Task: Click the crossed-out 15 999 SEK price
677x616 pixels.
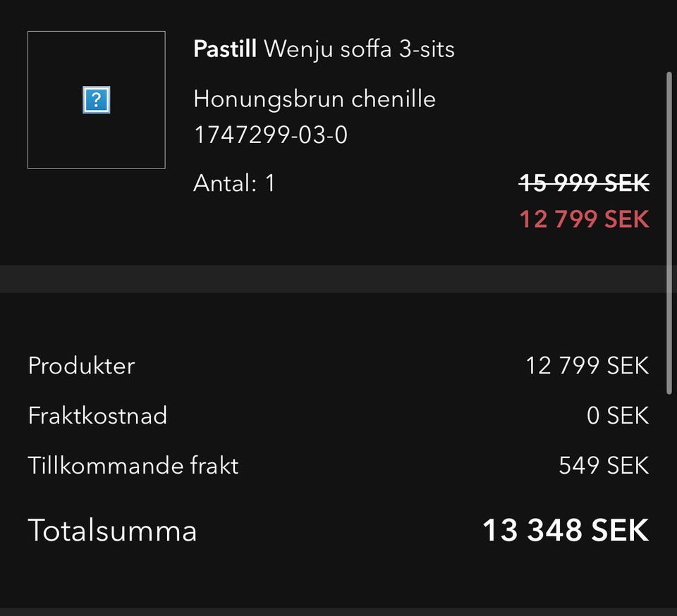Action: point(584,183)
